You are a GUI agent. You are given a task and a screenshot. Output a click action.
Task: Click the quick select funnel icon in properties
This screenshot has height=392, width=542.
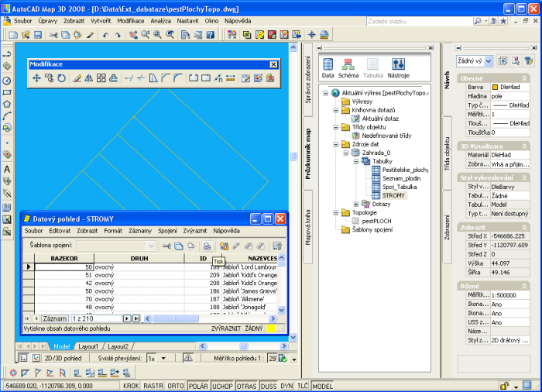point(529,61)
